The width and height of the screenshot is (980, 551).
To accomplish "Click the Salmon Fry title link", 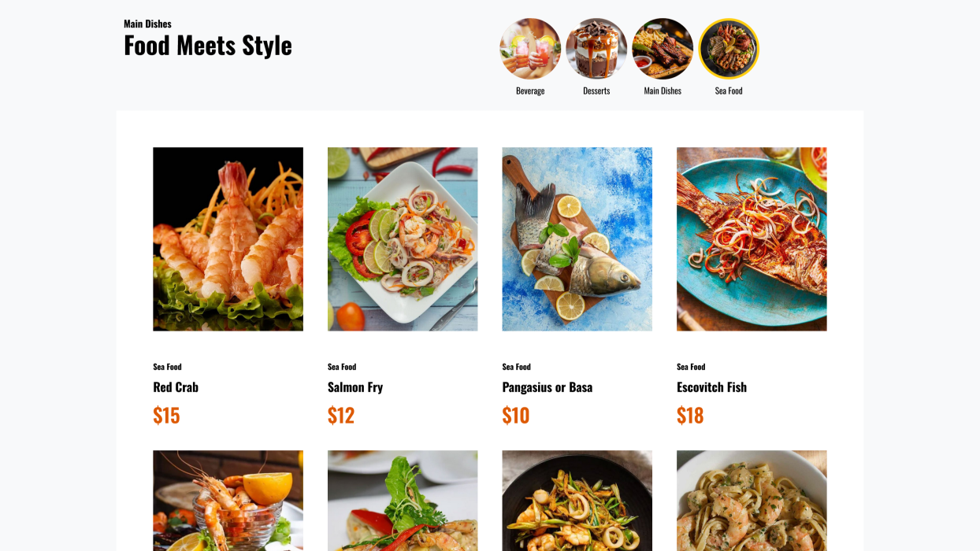I will coord(355,387).
